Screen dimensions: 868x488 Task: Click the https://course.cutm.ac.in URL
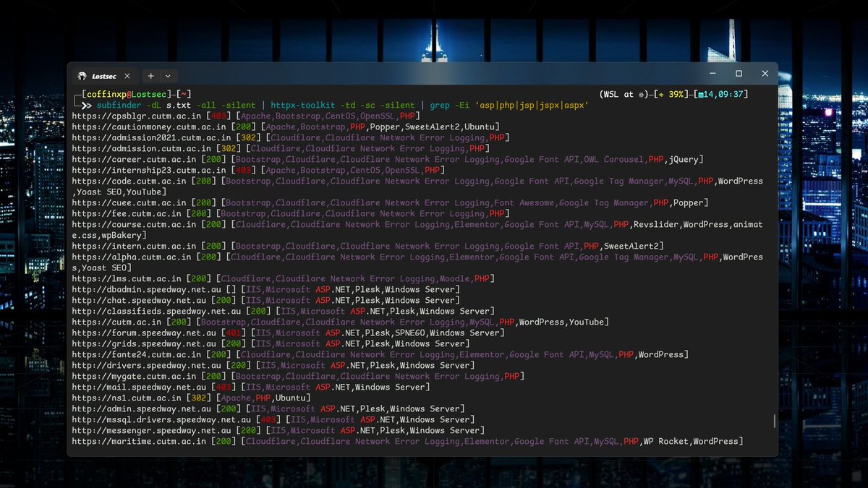(x=135, y=225)
